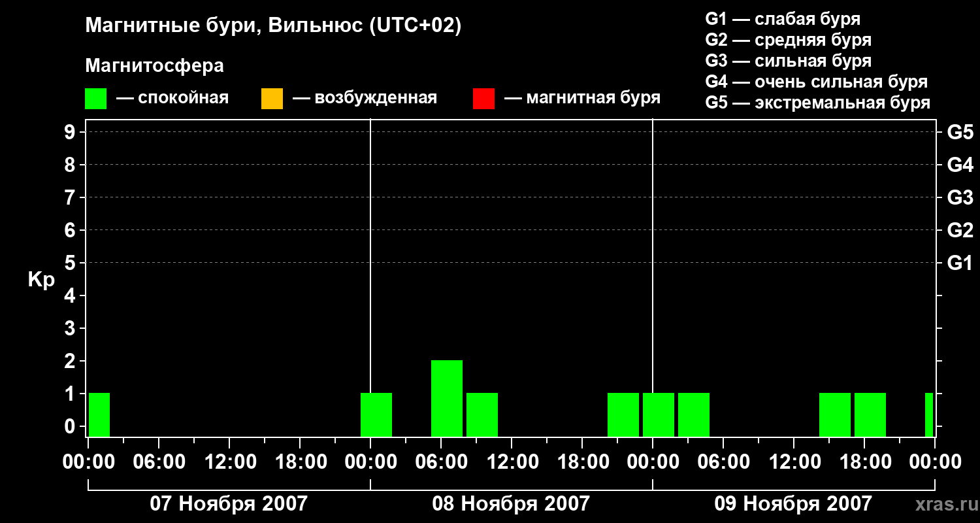Click the red 'магнитная буря' legend swatch
980x523 pixels.
(x=483, y=98)
